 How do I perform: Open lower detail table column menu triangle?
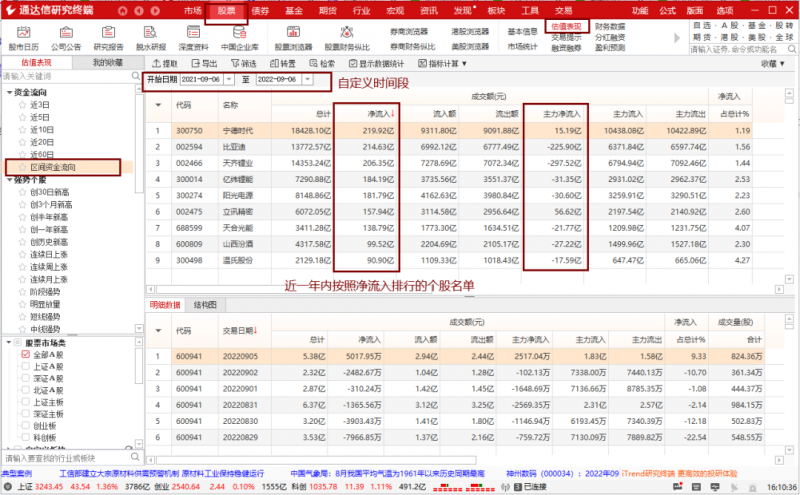click(158, 331)
